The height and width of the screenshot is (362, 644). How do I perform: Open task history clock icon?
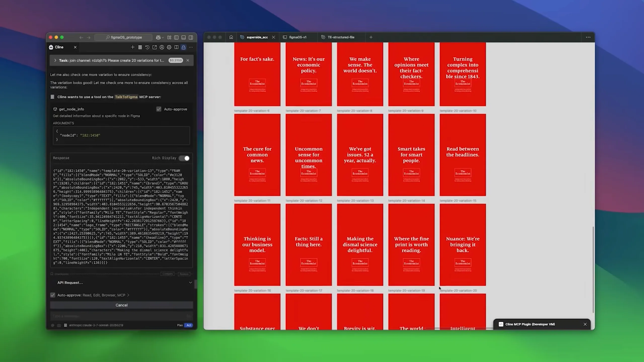tap(147, 47)
